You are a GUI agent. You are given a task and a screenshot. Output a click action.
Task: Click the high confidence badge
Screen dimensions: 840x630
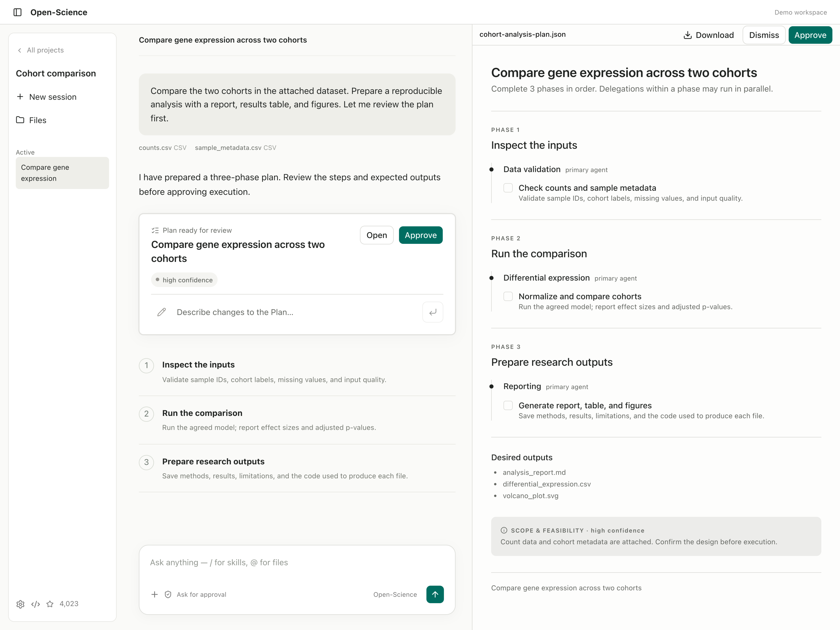pyautogui.click(x=184, y=280)
